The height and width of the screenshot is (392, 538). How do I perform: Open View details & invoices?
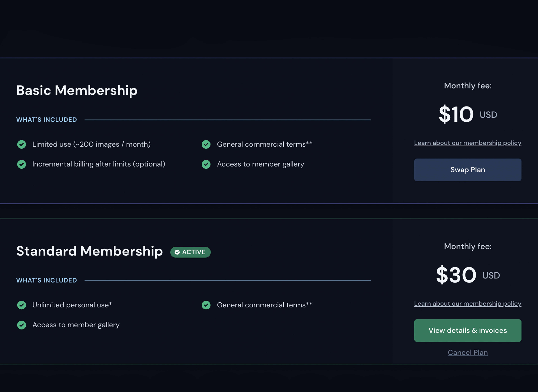(x=468, y=330)
